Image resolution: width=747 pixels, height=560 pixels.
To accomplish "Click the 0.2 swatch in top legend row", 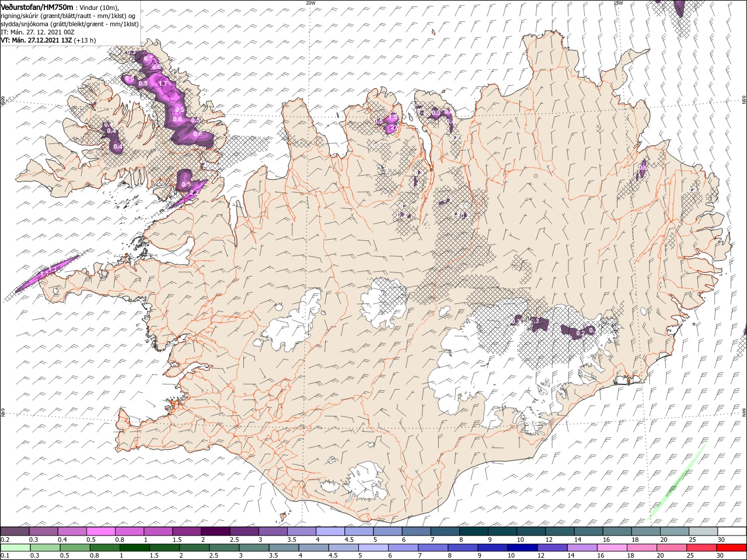I will coord(15,531).
